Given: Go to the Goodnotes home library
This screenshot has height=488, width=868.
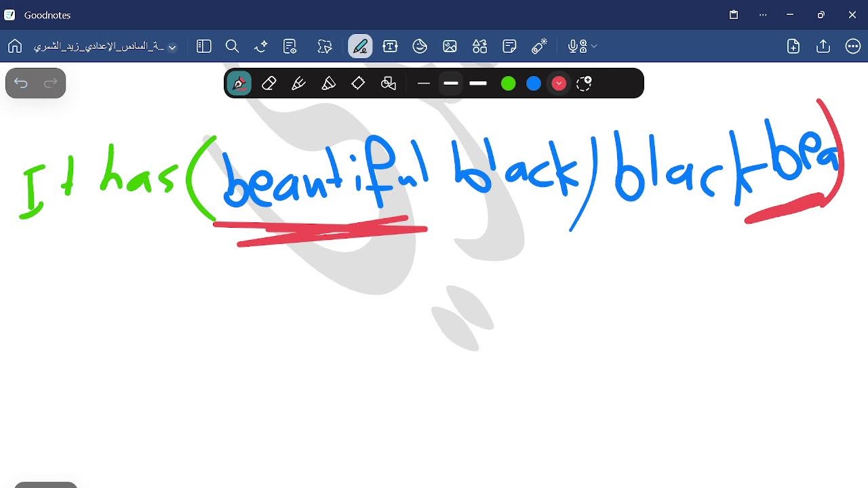Looking at the screenshot, I should (x=15, y=46).
